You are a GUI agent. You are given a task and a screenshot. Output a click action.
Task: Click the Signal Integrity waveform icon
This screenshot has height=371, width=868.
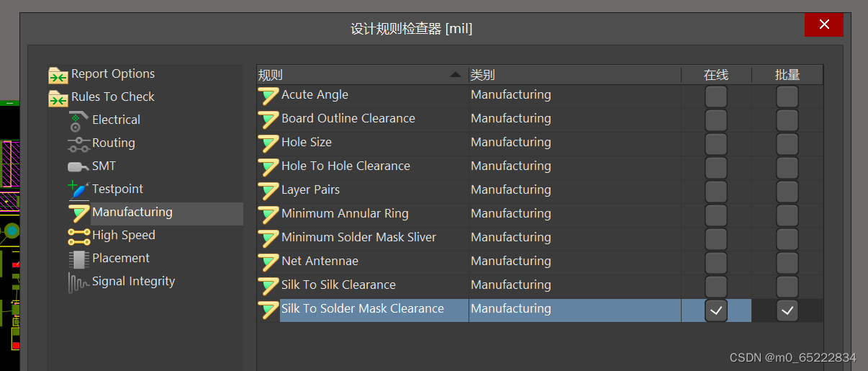78,282
